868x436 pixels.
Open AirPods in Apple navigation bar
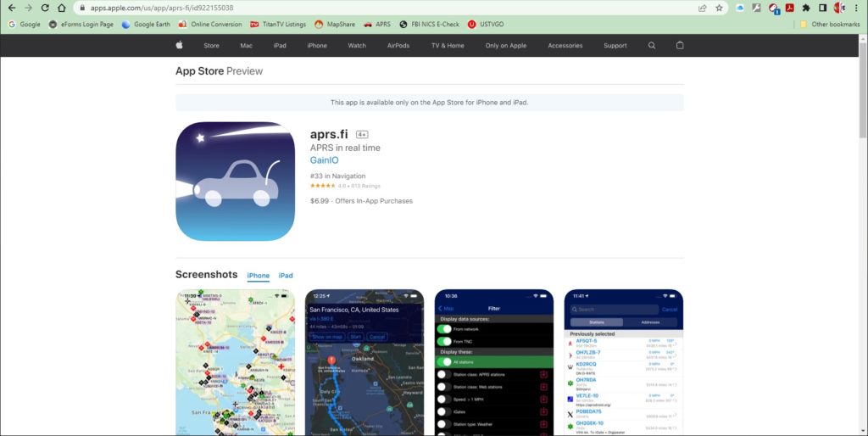pos(398,46)
